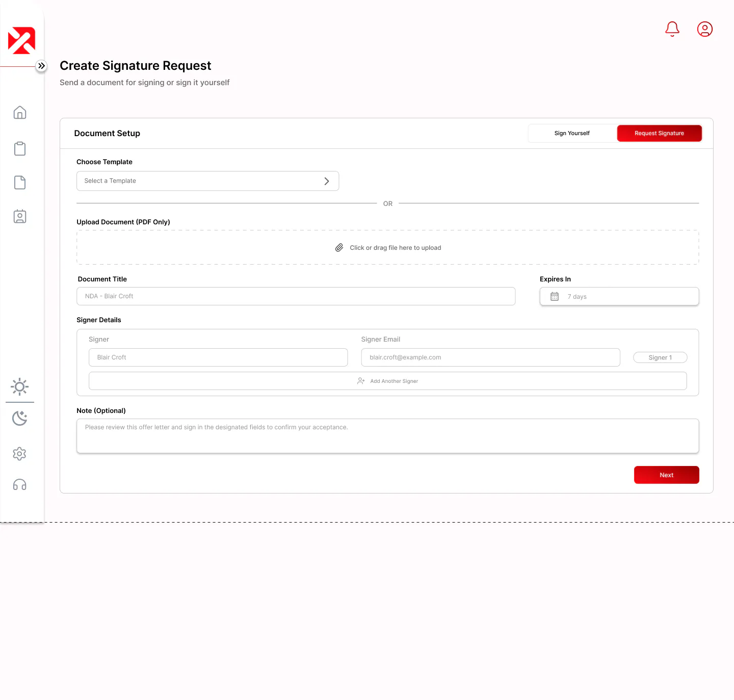Viewport: 734px width, 700px height.
Task: Click the 'Upload Document (PDF Only)' label
Action: coord(123,222)
